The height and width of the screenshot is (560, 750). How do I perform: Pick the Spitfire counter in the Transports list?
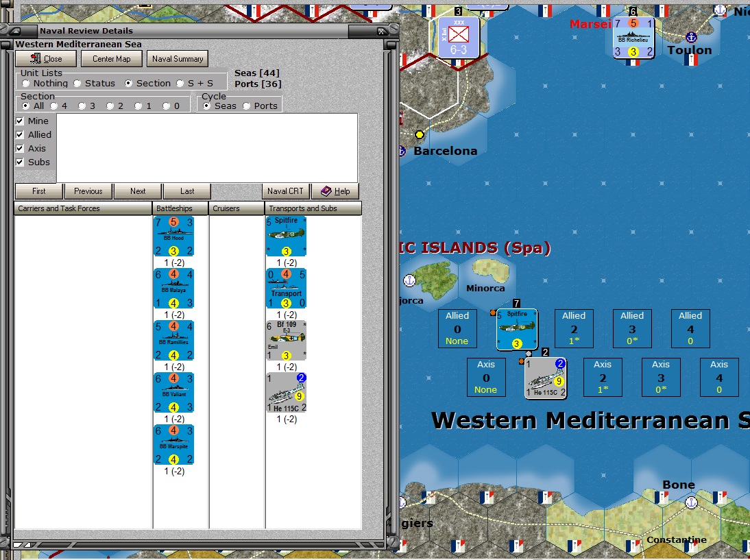(x=286, y=236)
